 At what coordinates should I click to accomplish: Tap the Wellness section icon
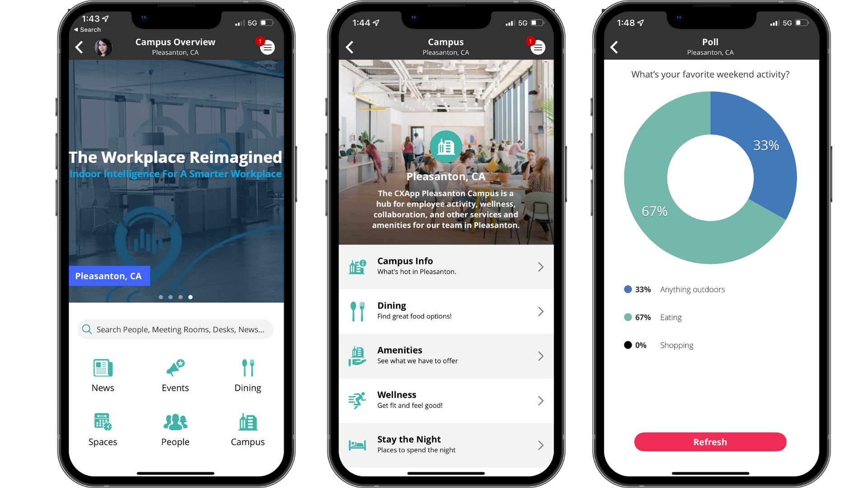click(358, 399)
